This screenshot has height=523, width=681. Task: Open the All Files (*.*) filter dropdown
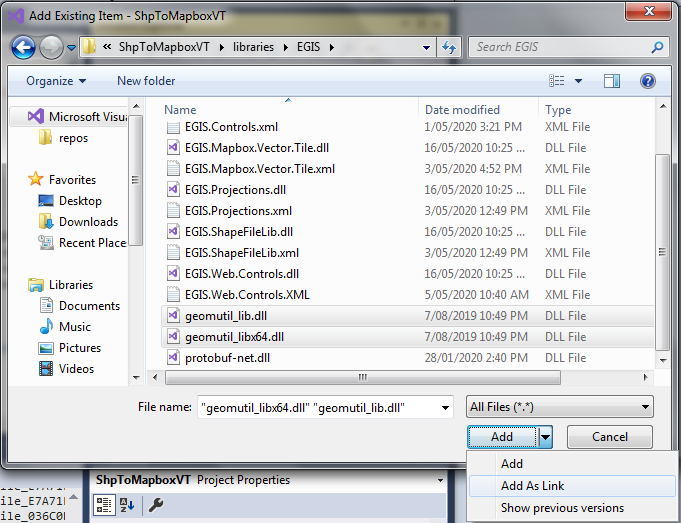pos(559,407)
